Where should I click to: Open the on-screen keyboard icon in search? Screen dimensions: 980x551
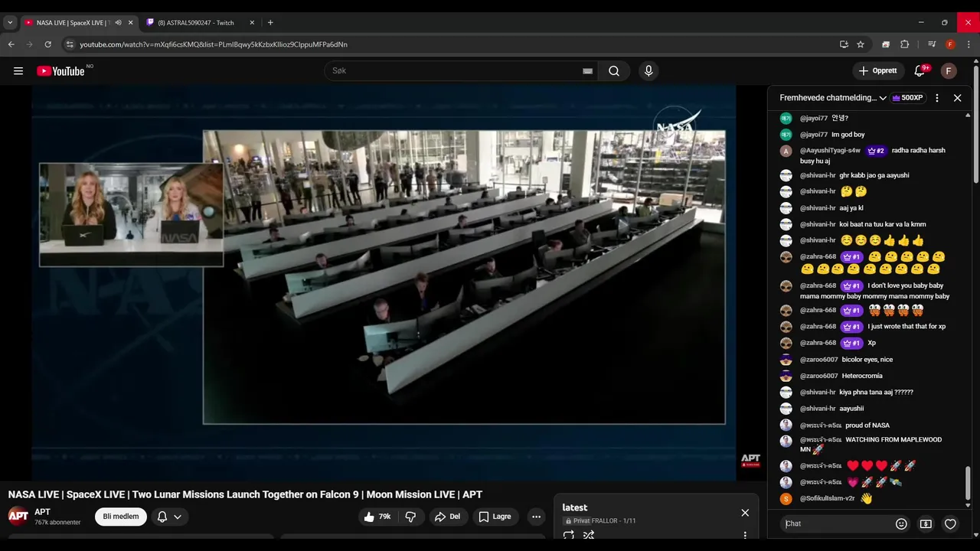tap(587, 71)
